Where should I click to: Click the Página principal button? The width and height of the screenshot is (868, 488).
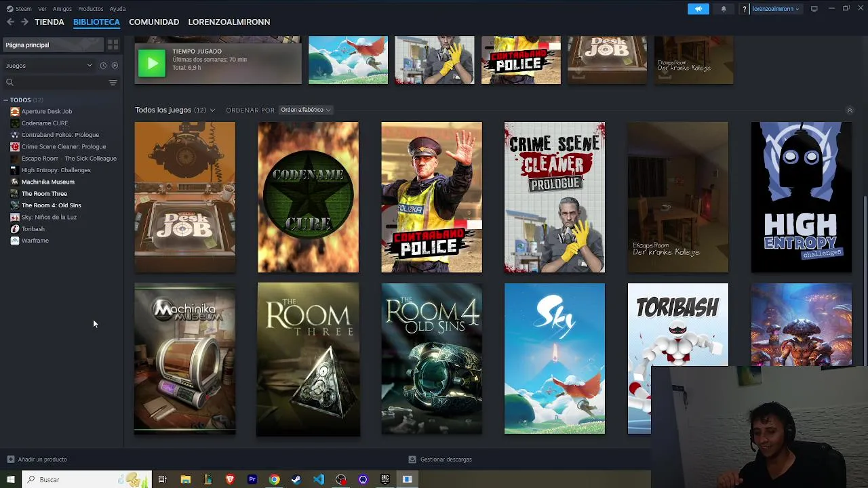point(54,45)
